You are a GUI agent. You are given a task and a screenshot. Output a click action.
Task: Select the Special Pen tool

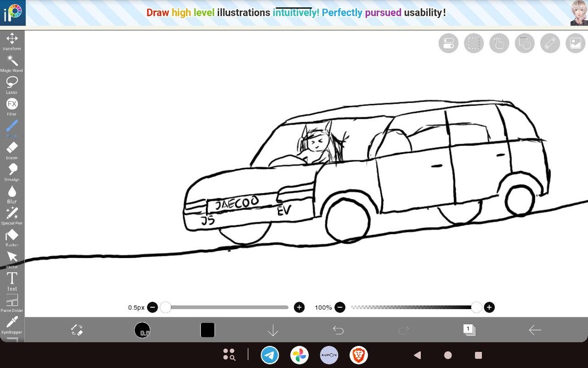tap(12, 216)
